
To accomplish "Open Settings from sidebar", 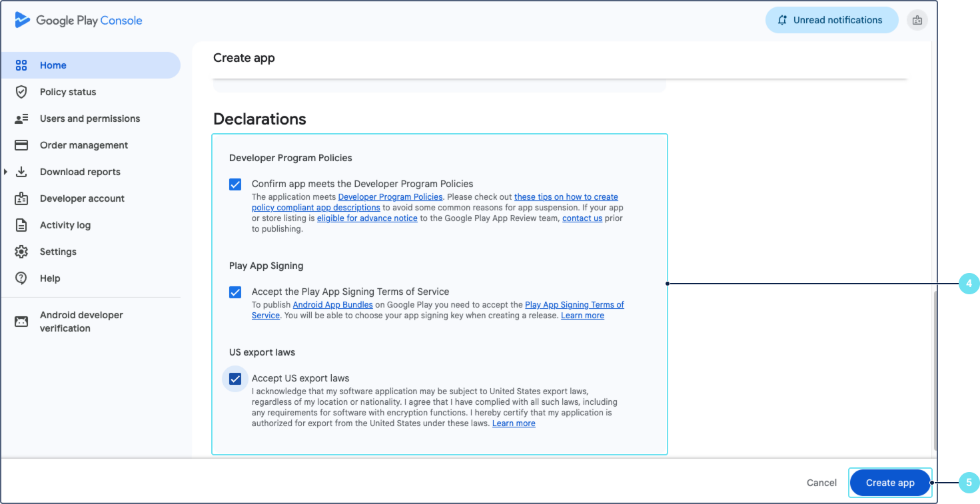I will pyautogui.click(x=91, y=252).
